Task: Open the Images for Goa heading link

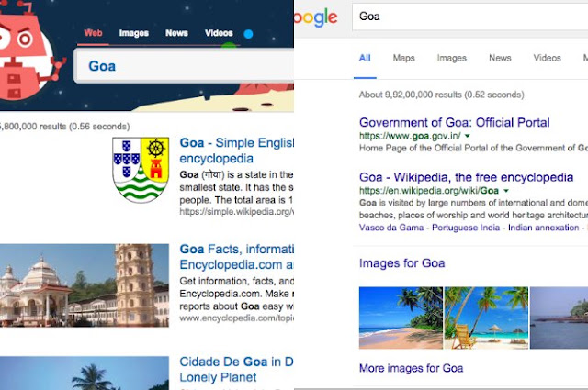Action: (402, 263)
